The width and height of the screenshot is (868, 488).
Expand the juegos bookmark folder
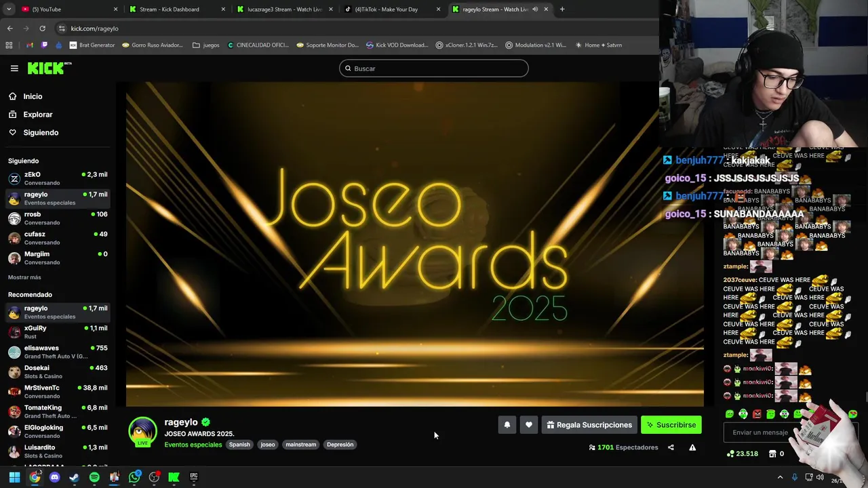(206, 45)
